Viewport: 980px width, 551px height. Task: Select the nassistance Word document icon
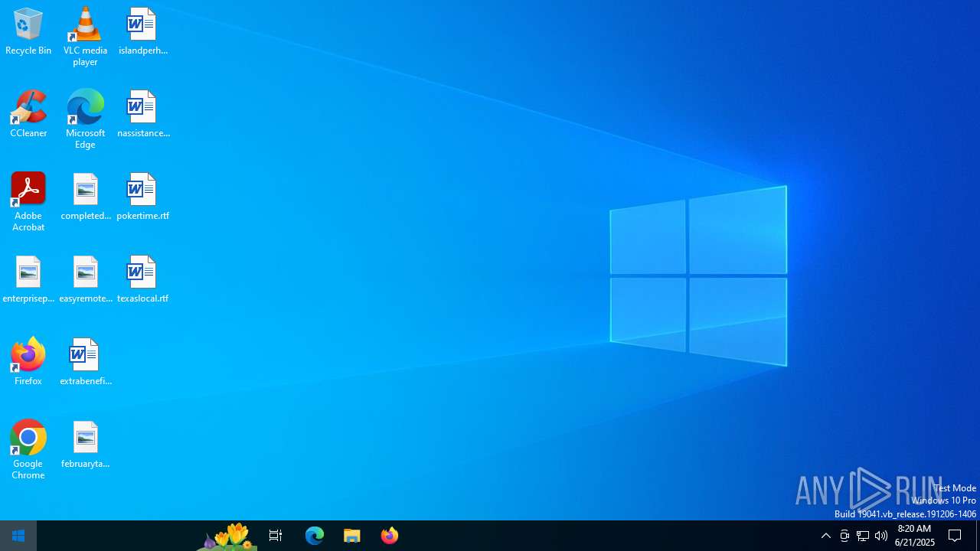(142, 114)
